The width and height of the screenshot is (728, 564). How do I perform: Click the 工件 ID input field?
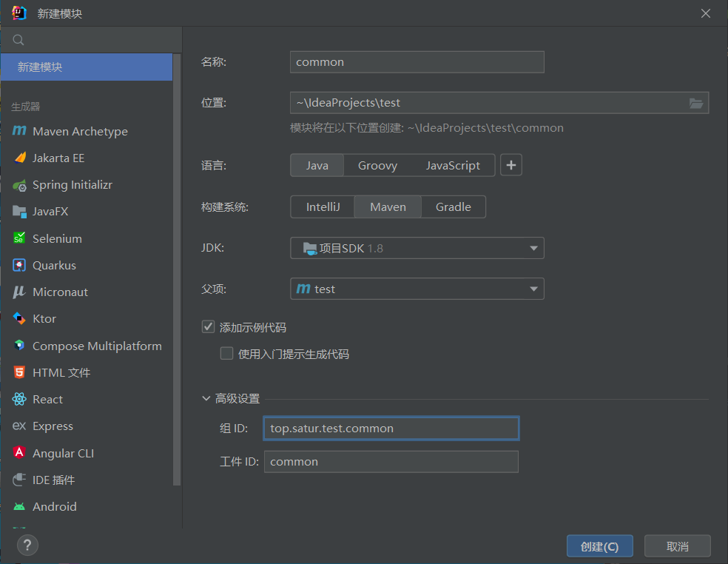coord(391,462)
